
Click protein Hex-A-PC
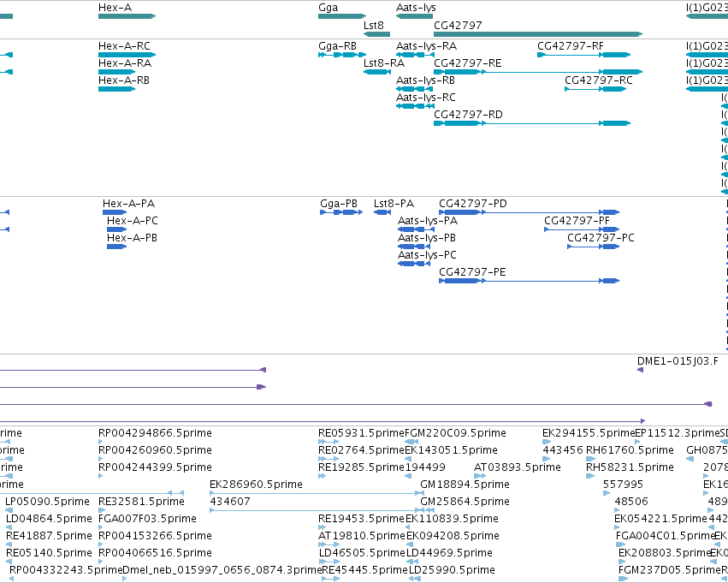[x=116, y=229]
